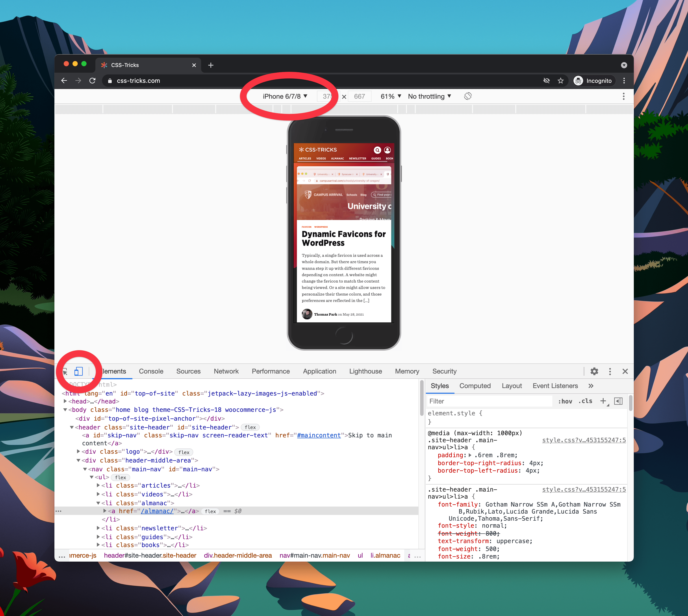Toggle the .cls class editor
This screenshot has height=616, width=688.
[x=585, y=401]
